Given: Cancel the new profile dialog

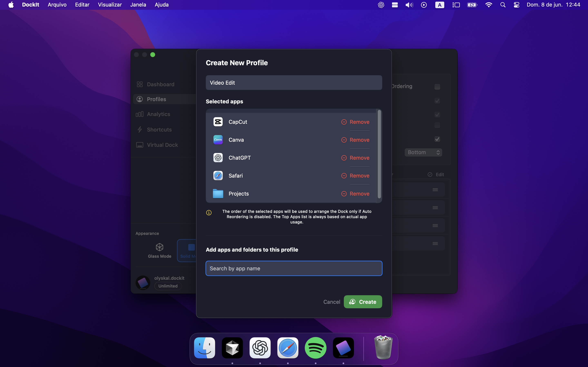Looking at the screenshot, I should point(331,302).
